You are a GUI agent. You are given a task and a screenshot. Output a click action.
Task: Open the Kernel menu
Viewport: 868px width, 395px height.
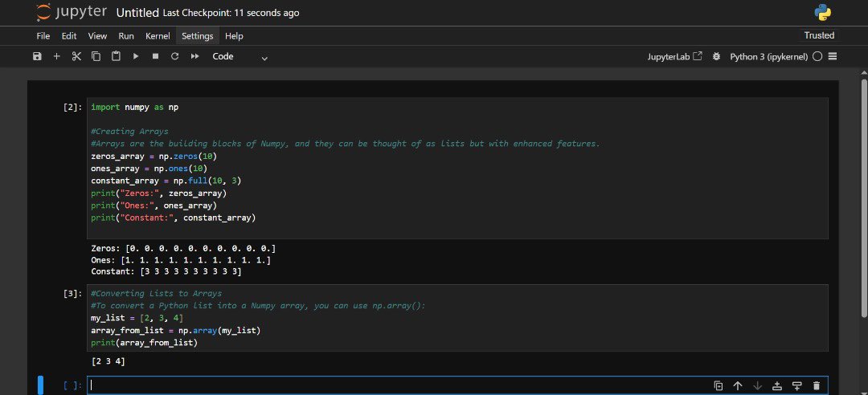click(158, 36)
